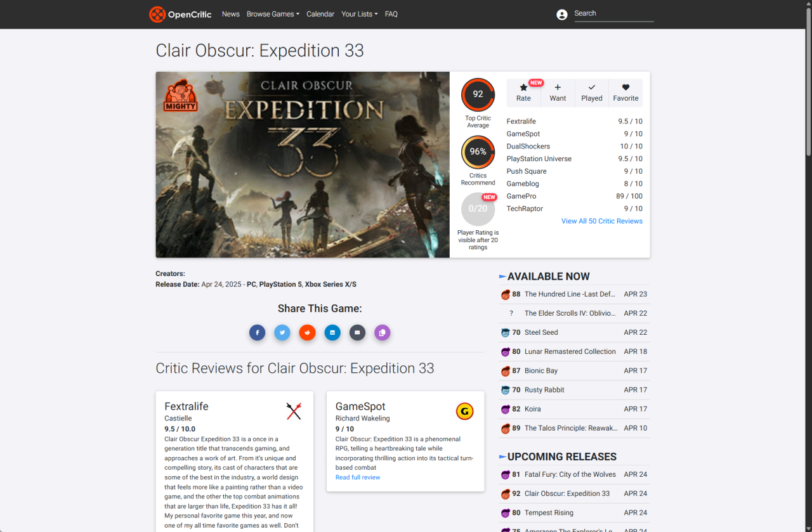This screenshot has width=812, height=532.
Task: Toggle the Want button
Action: [x=558, y=93]
